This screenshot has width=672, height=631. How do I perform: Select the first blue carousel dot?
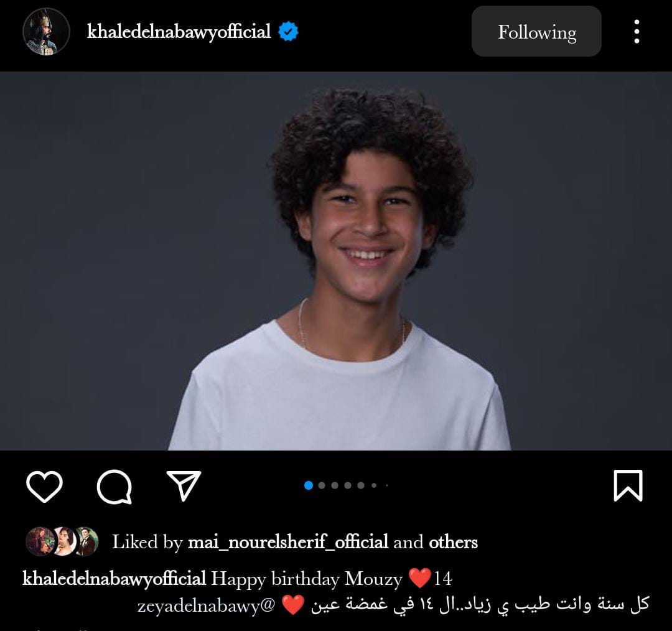coord(308,485)
